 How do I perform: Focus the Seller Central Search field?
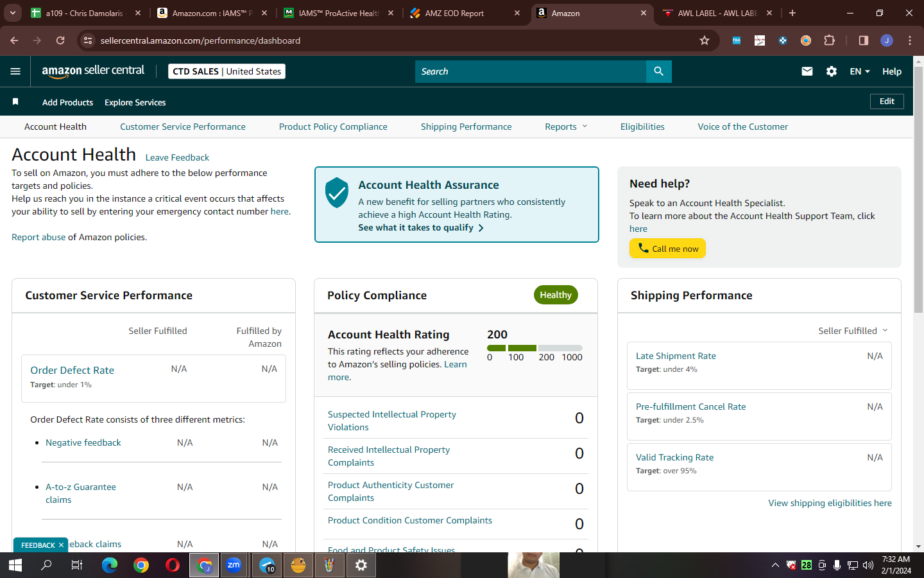click(531, 71)
